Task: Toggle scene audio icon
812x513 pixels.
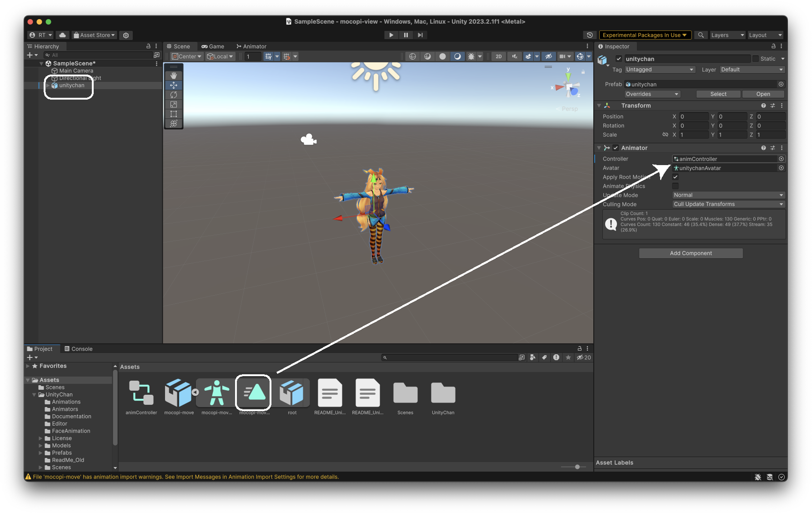Action: click(515, 56)
